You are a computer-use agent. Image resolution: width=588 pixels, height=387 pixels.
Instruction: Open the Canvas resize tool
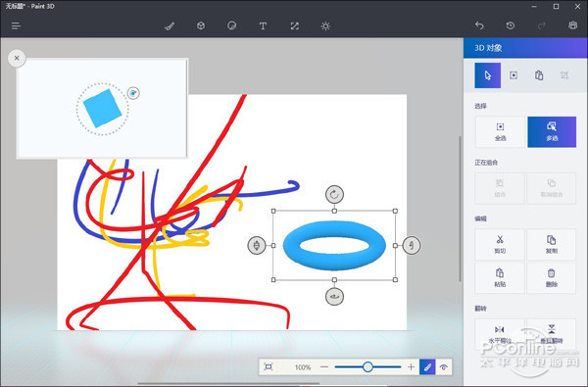(294, 25)
